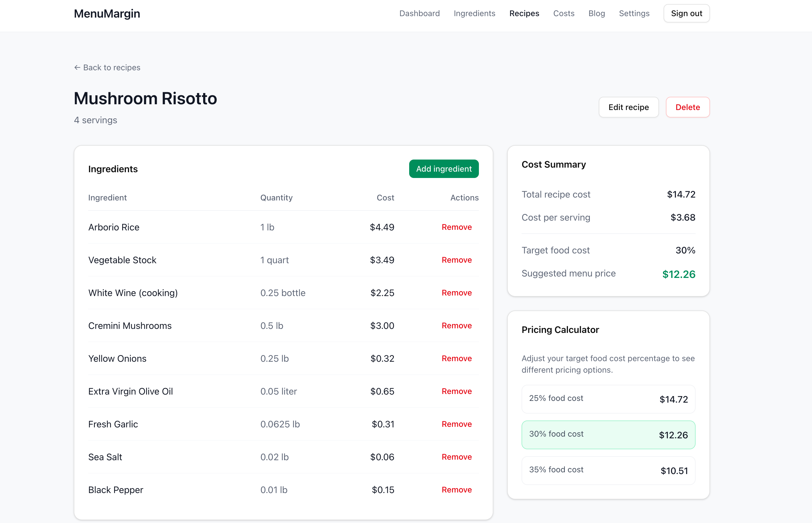Select the 25% food cost option

tap(608, 399)
